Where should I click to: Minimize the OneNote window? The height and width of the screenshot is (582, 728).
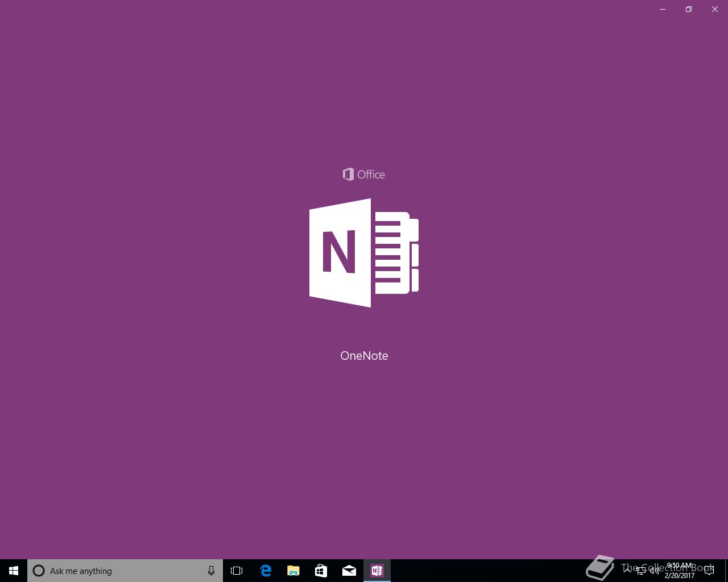tap(663, 9)
